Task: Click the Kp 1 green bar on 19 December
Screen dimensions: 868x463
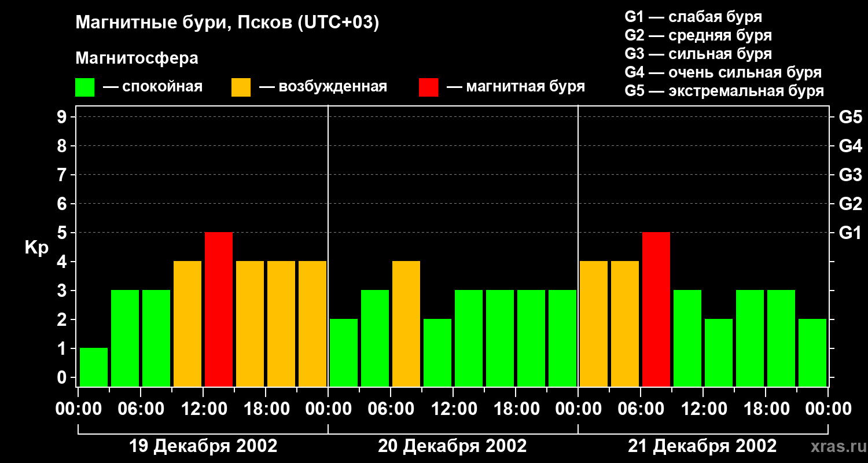Action: (x=94, y=367)
